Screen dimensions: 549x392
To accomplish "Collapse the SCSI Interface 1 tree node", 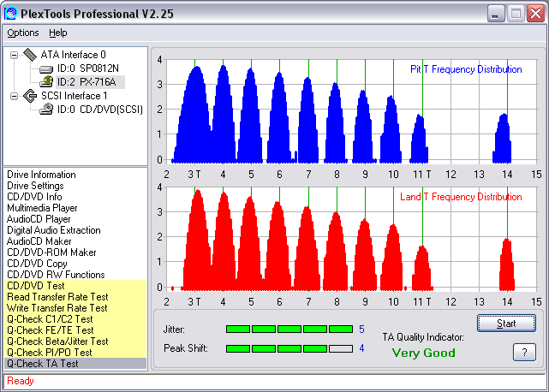I will coord(14,96).
